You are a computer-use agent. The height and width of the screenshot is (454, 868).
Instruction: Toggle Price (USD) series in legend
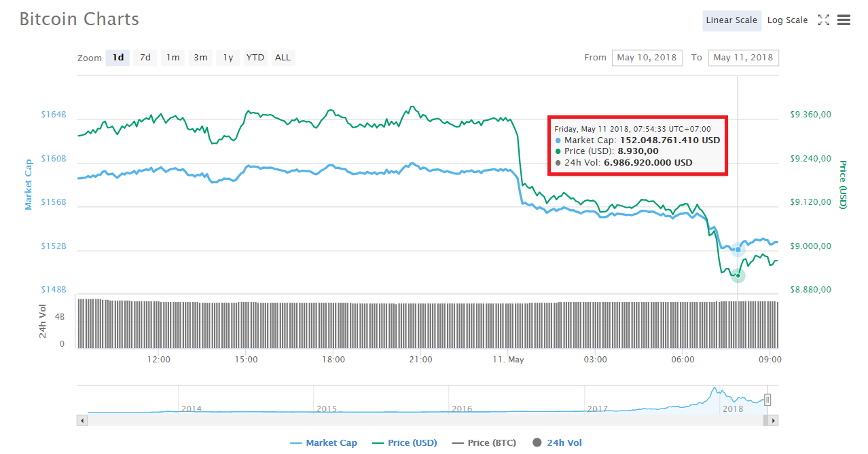(x=405, y=443)
